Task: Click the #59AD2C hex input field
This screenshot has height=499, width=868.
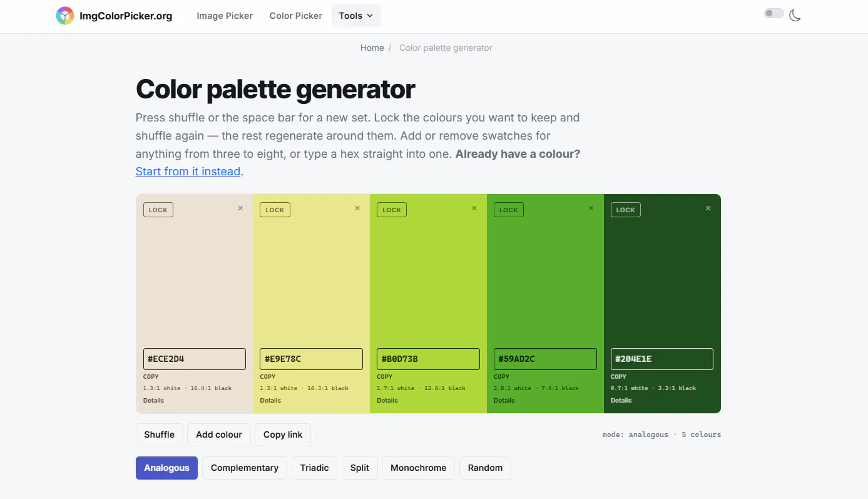Action: click(545, 359)
